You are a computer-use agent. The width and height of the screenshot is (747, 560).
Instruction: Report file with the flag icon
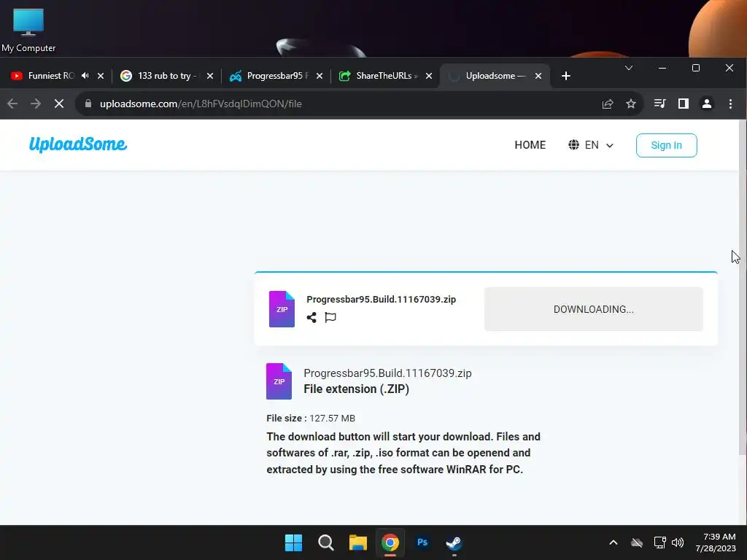[330, 318]
